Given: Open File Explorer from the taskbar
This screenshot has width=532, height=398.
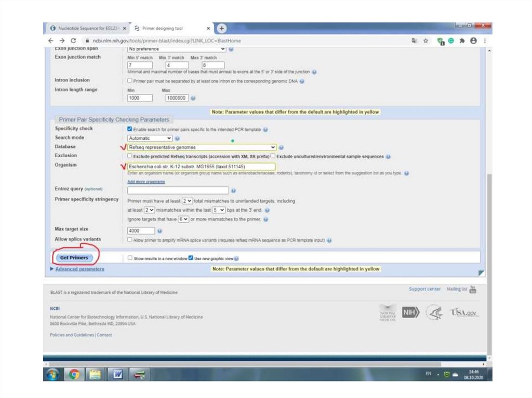Looking at the screenshot, I should [x=96, y=374].
